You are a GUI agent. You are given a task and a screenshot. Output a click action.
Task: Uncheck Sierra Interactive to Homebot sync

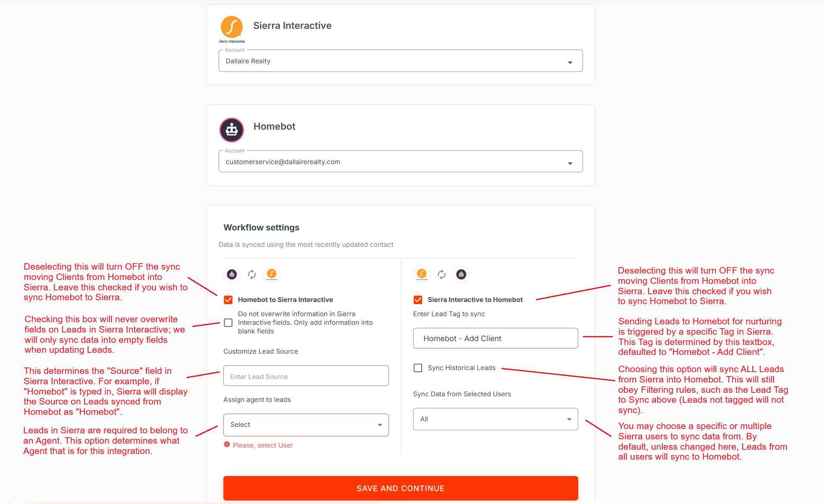[418, 300]
